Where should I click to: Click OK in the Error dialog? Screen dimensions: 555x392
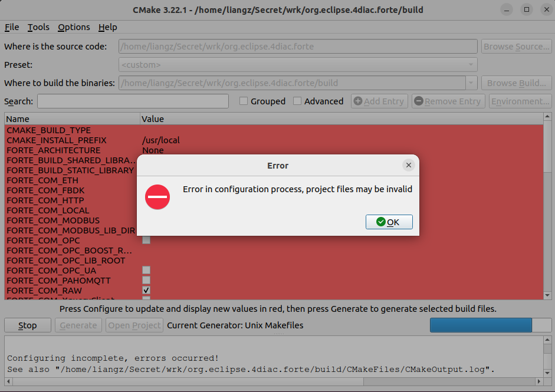[x=389, y=222]
